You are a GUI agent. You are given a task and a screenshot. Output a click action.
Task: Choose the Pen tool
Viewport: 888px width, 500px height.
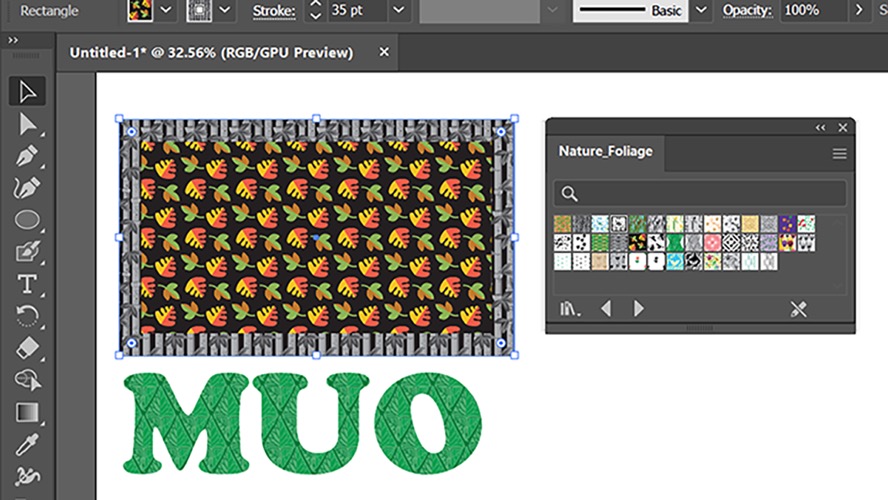coord(27,156)
